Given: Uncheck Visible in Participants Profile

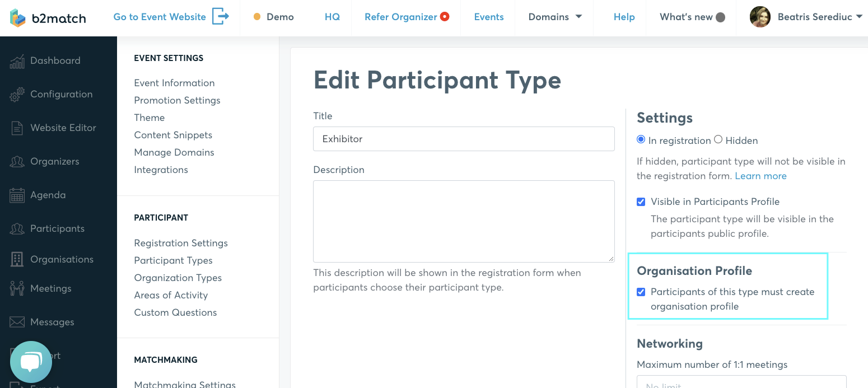Looking at the screenshot, I should click(641, 202).
